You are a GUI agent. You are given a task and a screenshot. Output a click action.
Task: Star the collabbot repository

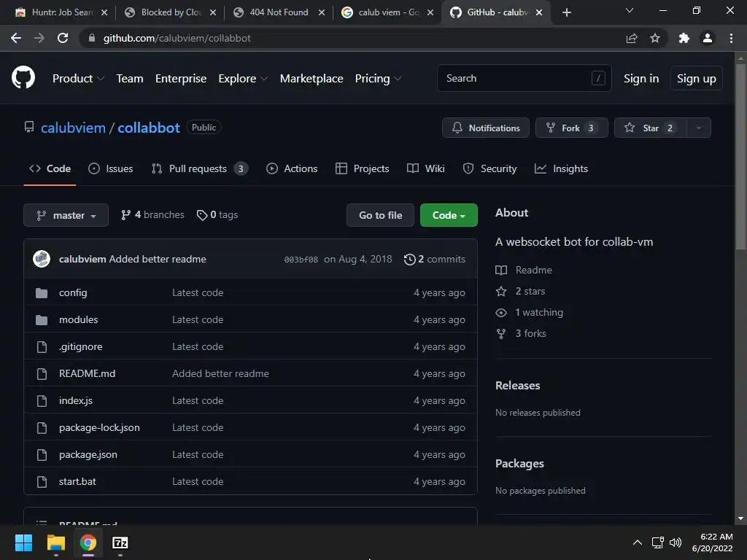point(651,128)
